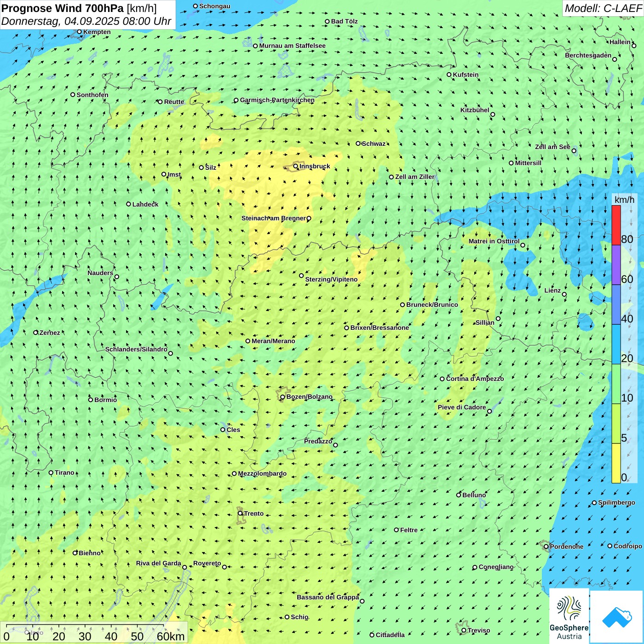Click the 'Cortina d'Ampezzo' label
The height and width of the screenshot is (644, 644).
475,379
